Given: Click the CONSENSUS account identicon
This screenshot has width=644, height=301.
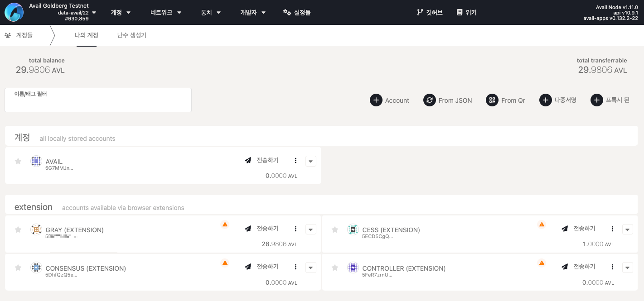Looking at the screenshot, I should 36,268.
